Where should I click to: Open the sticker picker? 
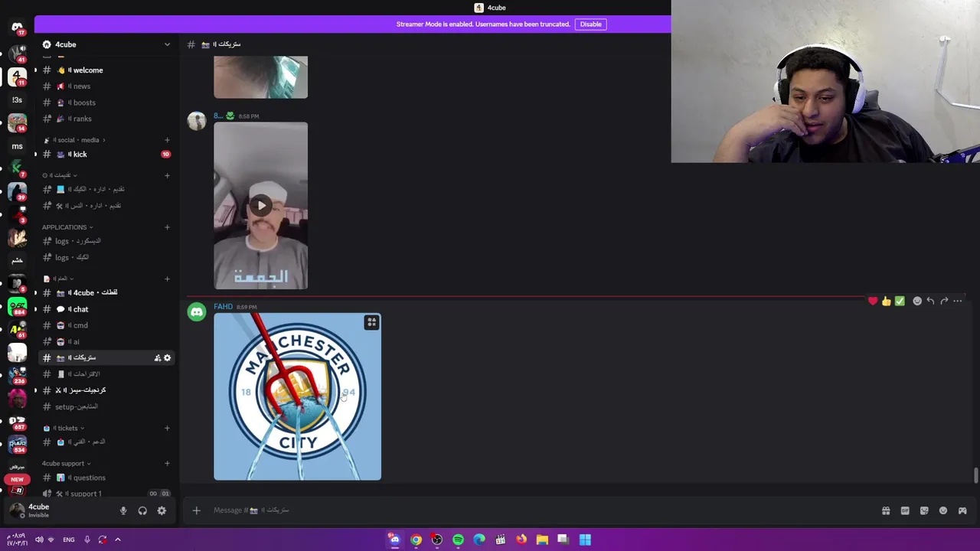click(924, 510)
